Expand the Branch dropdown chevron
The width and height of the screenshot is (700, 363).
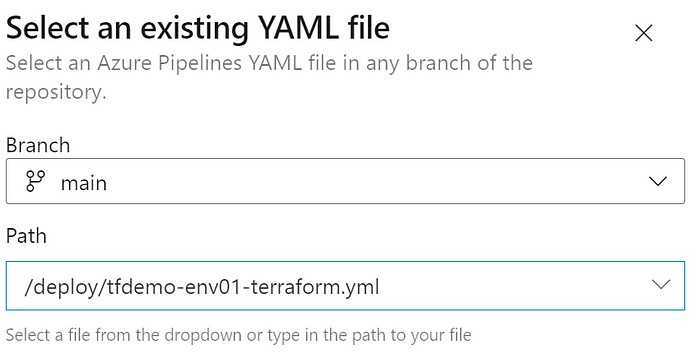tap(658, 181)
